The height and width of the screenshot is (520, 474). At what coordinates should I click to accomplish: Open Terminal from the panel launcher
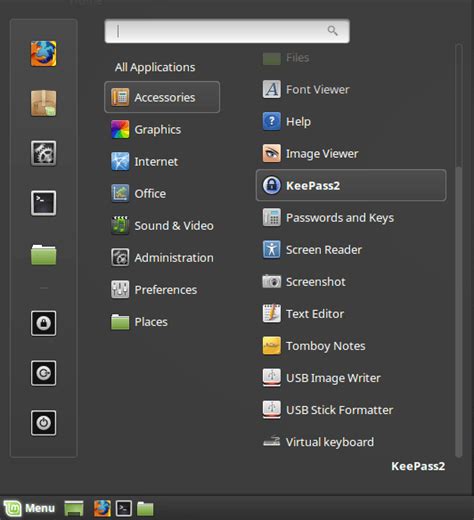[124, 509]
